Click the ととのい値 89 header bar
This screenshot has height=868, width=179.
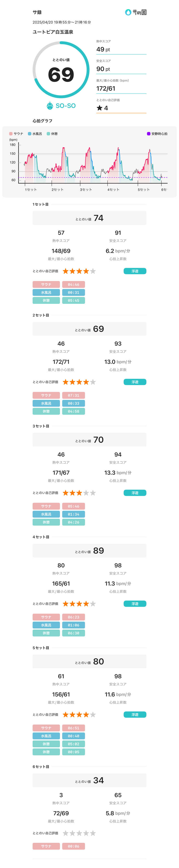click(89, 551)
